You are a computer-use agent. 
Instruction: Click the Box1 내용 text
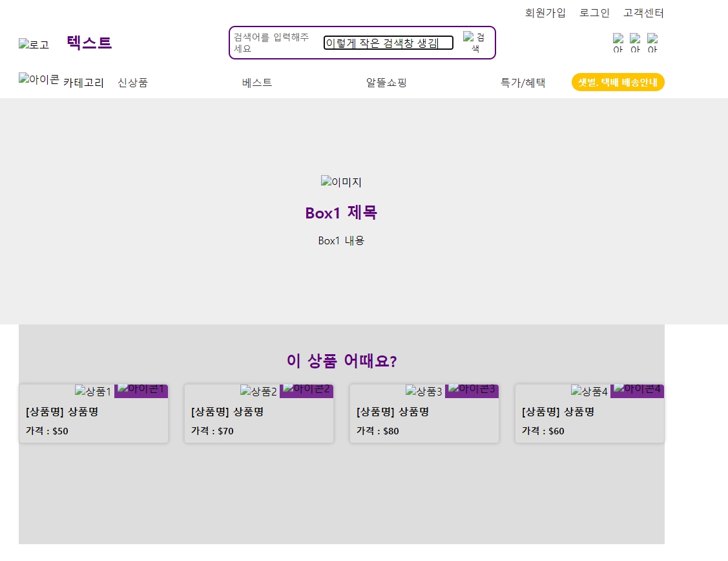point(341,240)
